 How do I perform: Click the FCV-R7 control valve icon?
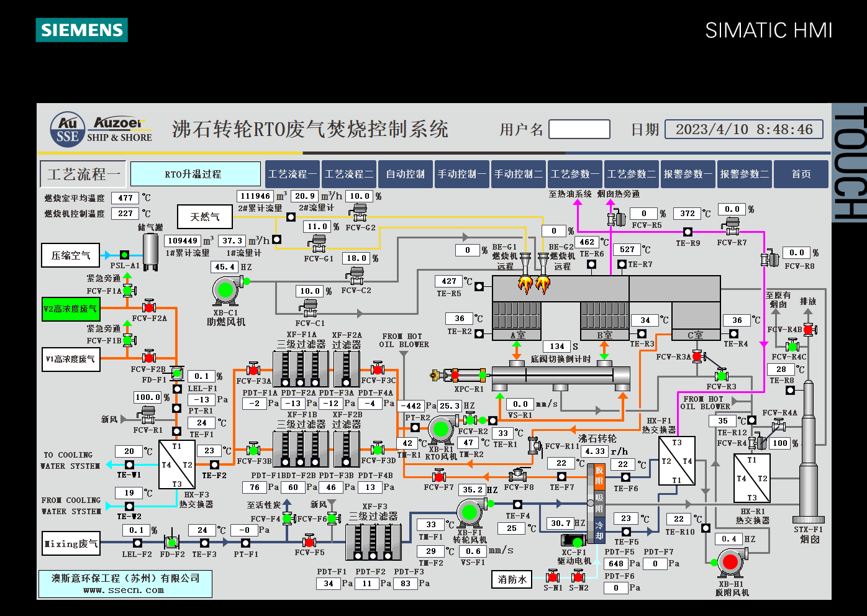(x=733, y=226)
